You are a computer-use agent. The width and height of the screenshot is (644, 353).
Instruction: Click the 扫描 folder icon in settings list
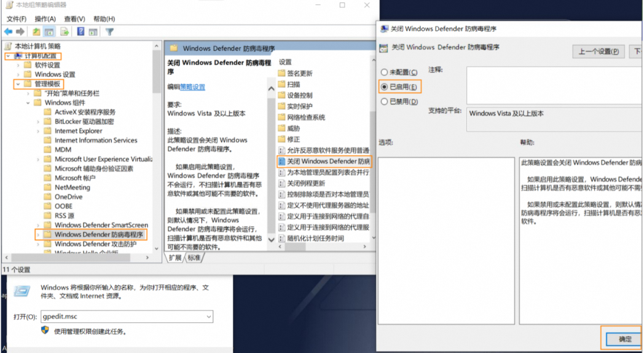pyautogui.click(x=281, y=84)
